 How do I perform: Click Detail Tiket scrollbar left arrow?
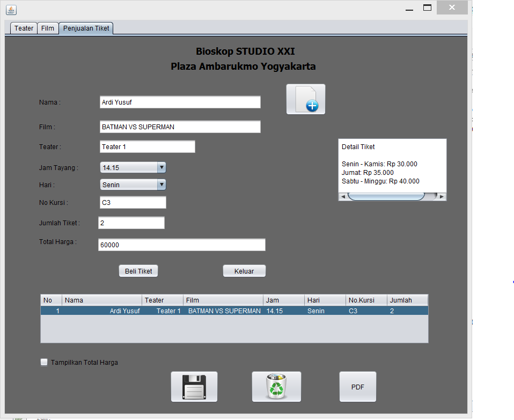[343, 196]
